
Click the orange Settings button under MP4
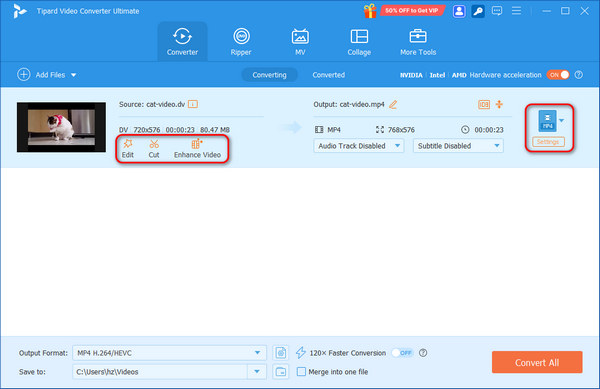coord(548,142)
